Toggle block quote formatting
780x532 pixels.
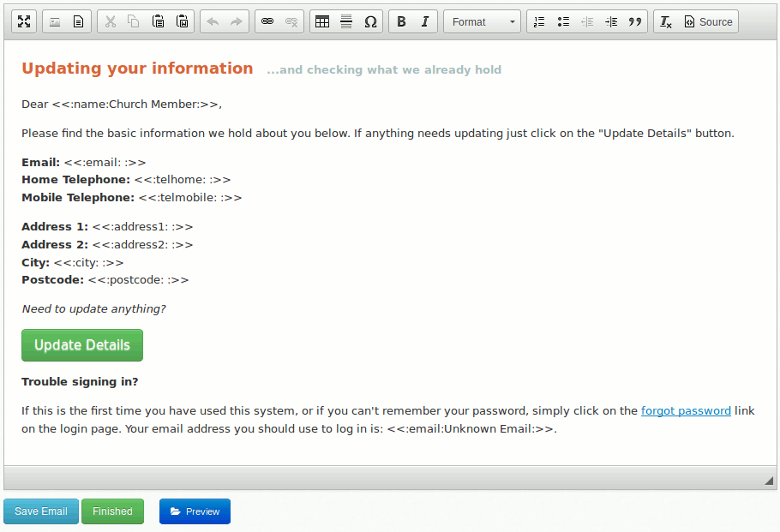pos(634,21)
